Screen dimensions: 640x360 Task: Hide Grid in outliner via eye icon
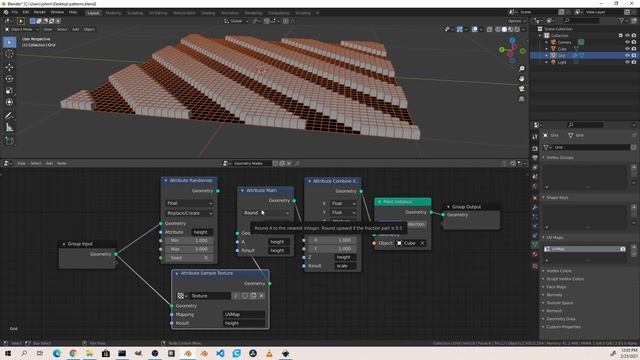click(x=627, y=55)
